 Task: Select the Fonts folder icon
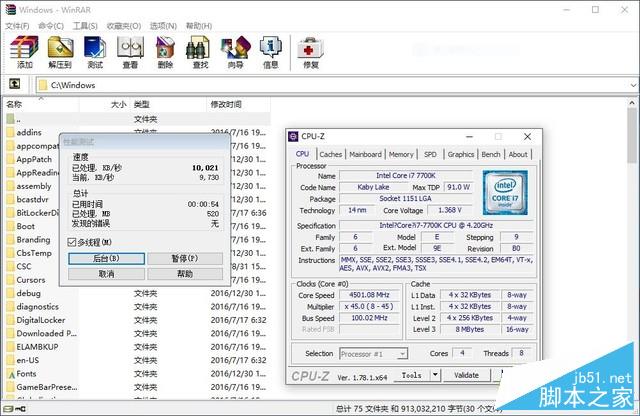coord(11,374)
